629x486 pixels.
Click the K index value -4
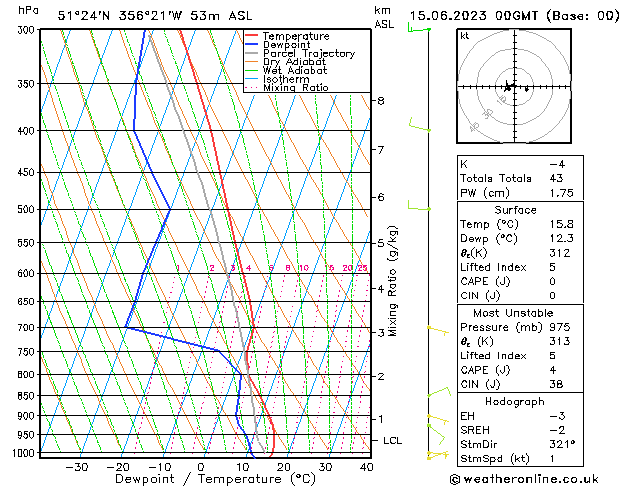point(557,164)
